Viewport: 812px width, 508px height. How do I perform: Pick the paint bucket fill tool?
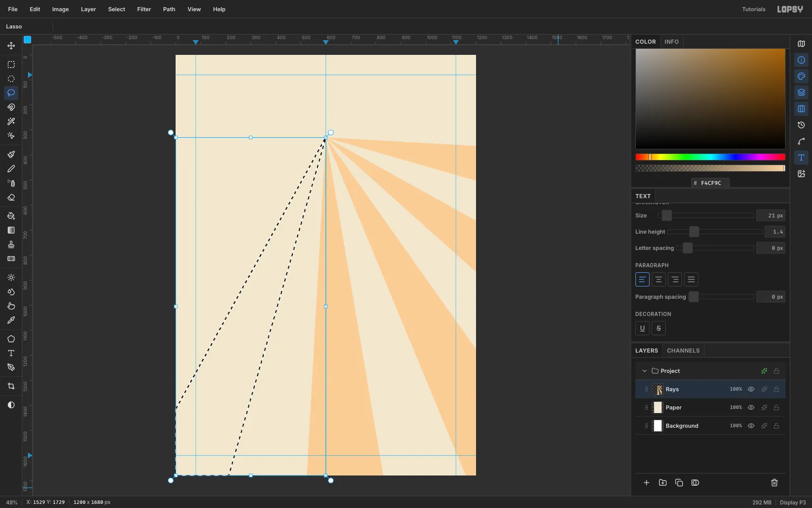point(11,216)
